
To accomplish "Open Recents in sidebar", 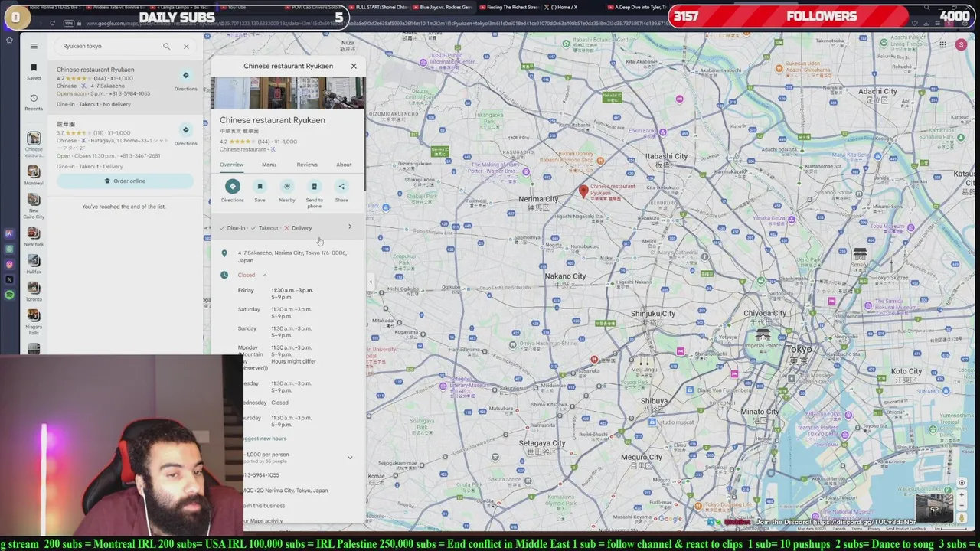I will [x=34, y=102].
